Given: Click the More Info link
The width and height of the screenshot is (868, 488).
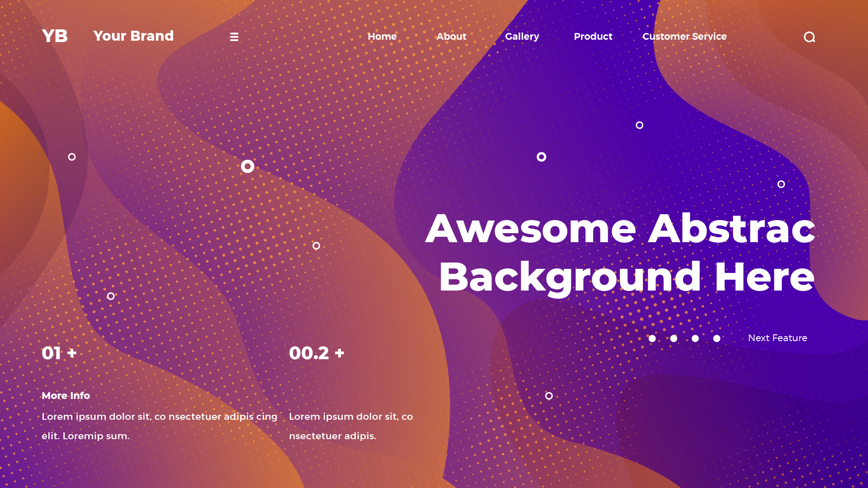Looking at the screenshot, I should click(66, 395).
